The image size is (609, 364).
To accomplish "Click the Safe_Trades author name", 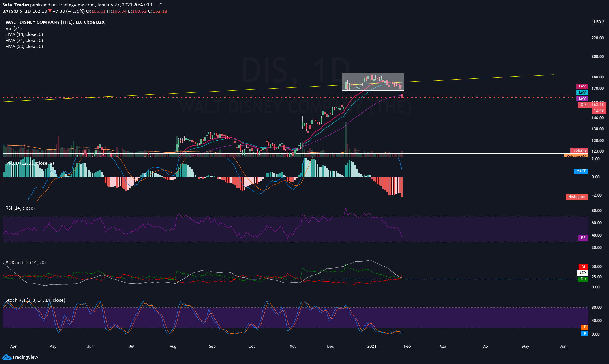I will (16, 5).
